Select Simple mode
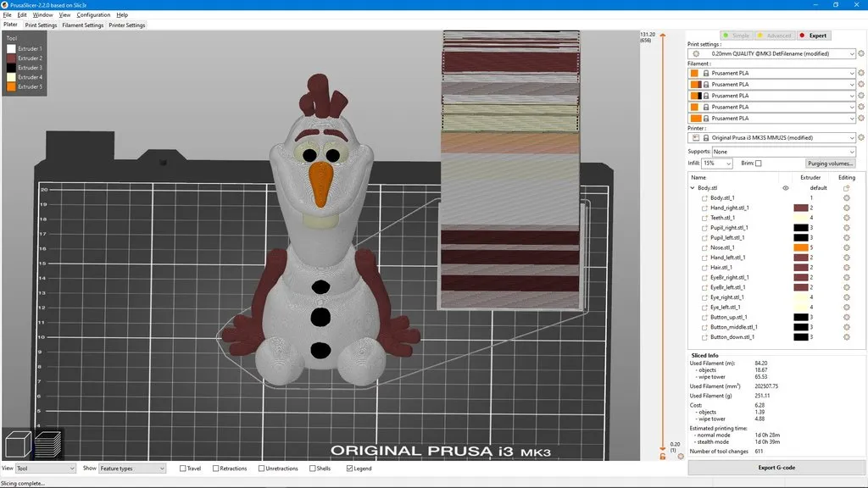868x488 pixels. click(737, 36)
